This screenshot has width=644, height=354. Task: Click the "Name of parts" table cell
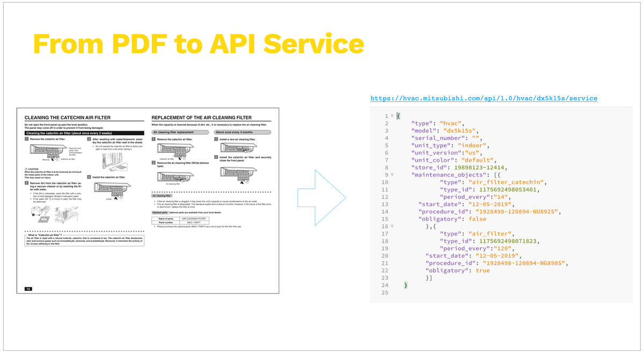pyautogui.click(x=166, y=219)
